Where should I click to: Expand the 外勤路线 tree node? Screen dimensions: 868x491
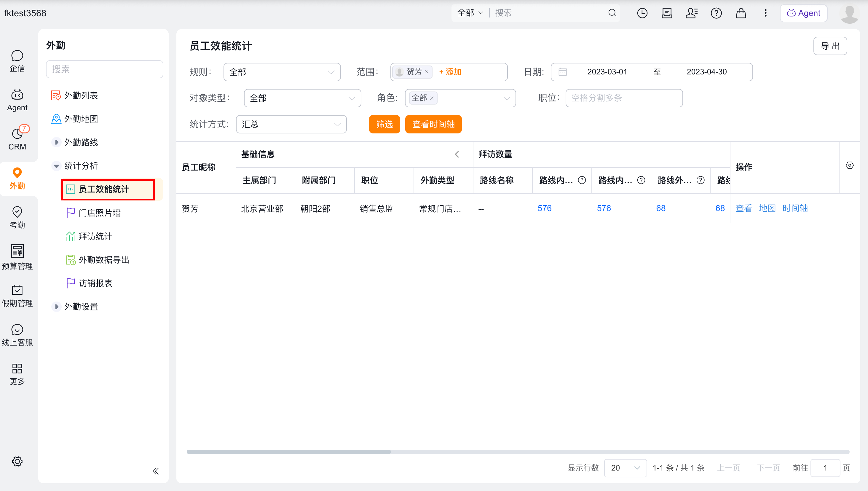click(x=56, y=142)
